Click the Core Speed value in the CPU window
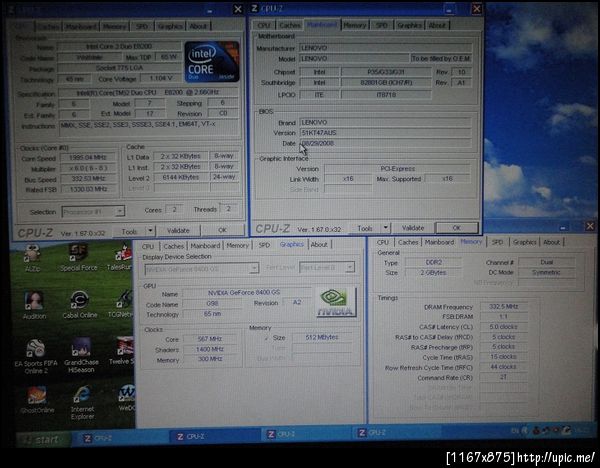This screenshot has height=468, width=600. (x=88, y=157)
